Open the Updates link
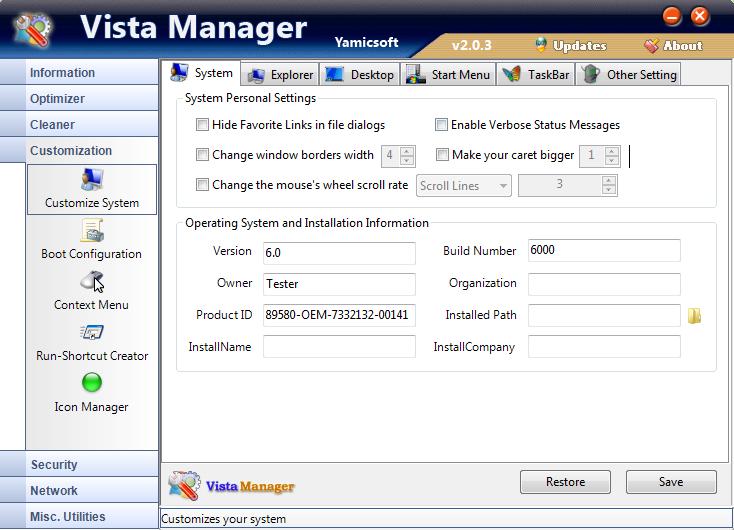Image resolution: width=734 pixels, height=530 pixels. pyautogui.click(x=580, y=45)
